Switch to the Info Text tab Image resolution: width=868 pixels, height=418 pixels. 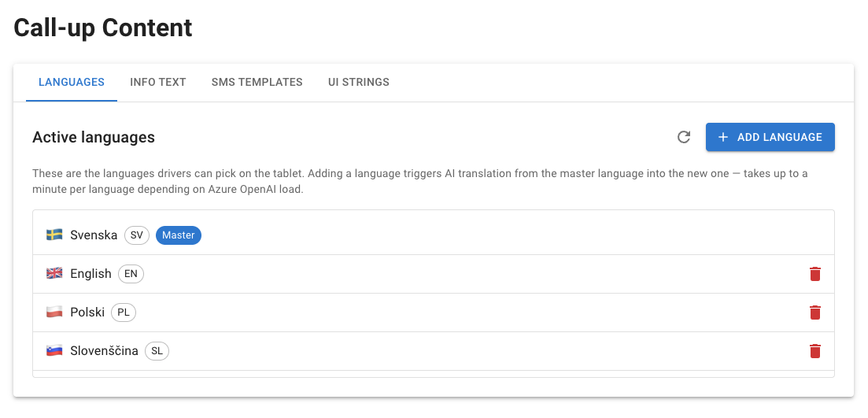tap(157, 82)
